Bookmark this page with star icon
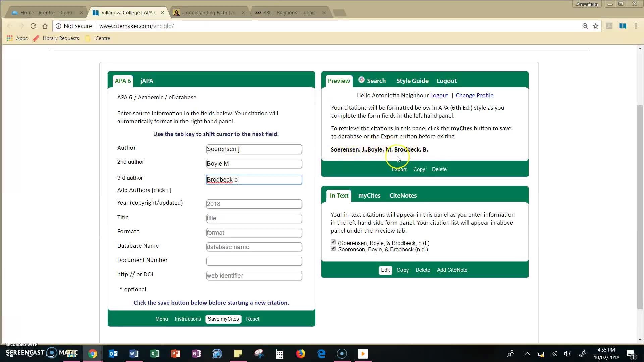Viewport: 644px width, 362px height. [x=596, y=26]
